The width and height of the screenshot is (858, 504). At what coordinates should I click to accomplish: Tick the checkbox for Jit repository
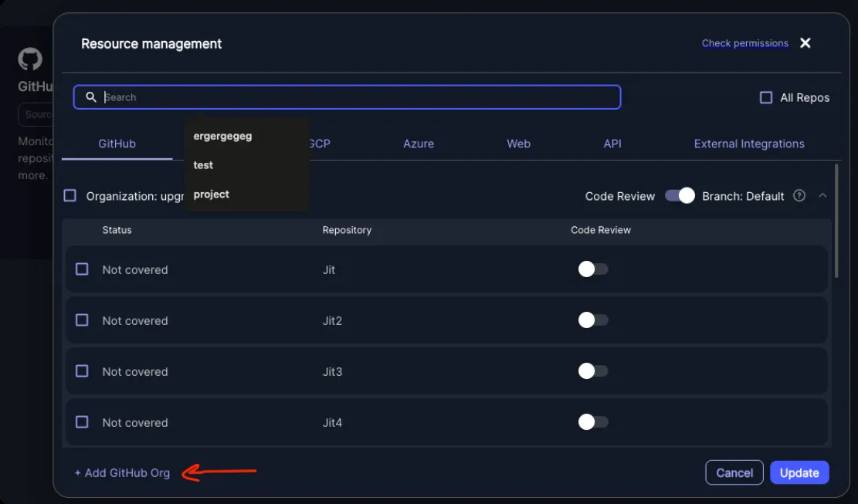pos(82,269)
